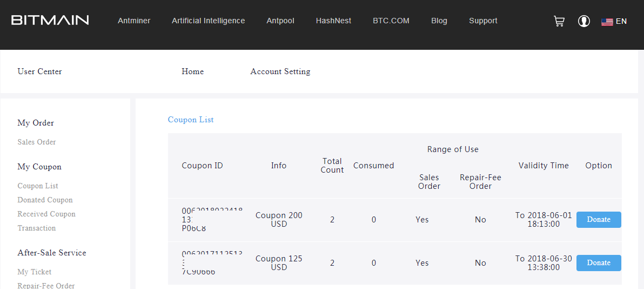Donate the Coupon 200 USD
Image resolution: width=644 pixels, height=289 pixels.
click(x=599, y=220)
